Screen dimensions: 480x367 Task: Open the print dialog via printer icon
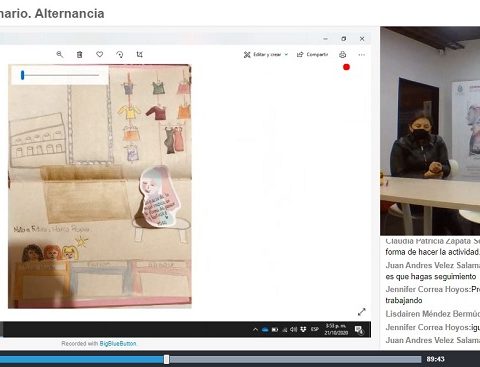tap(342, 55)
